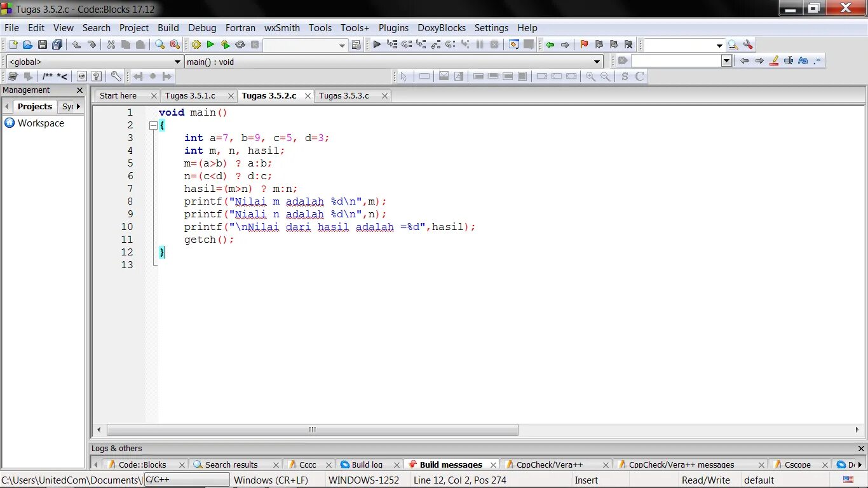Click the Build and run icon
This screenshot has height=488, width=868.
(225, 44)
